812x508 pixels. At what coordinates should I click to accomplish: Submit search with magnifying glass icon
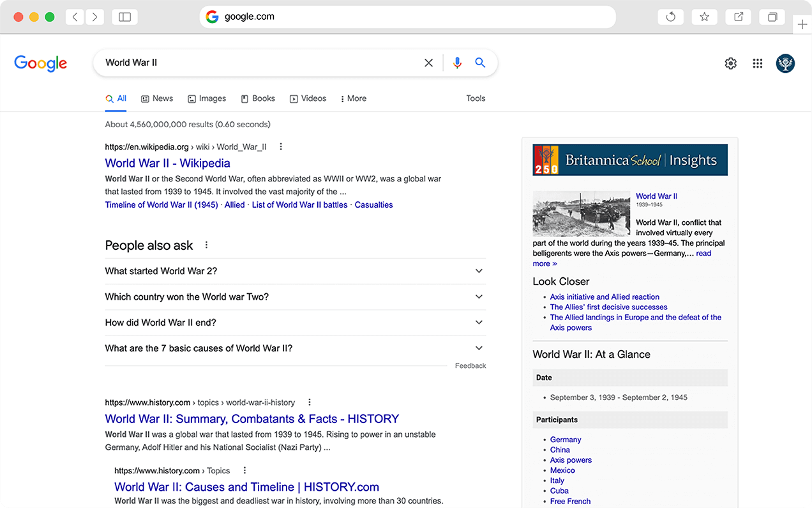[480, 63]
